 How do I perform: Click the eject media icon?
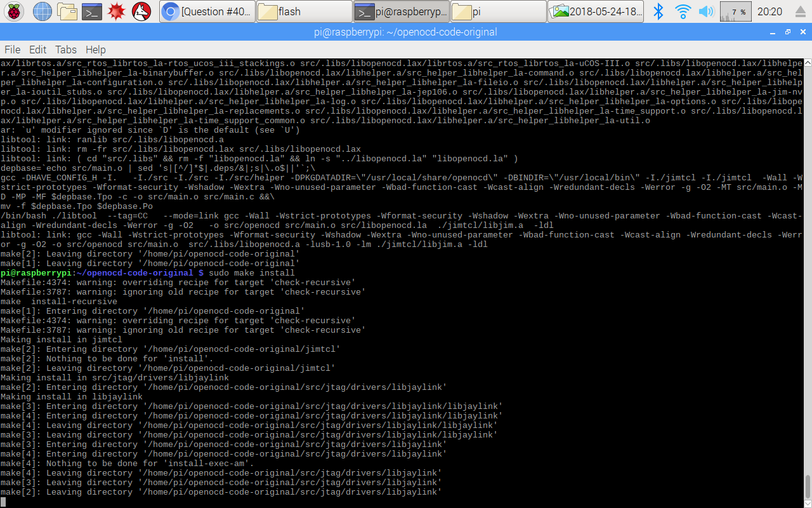[799, 11]
